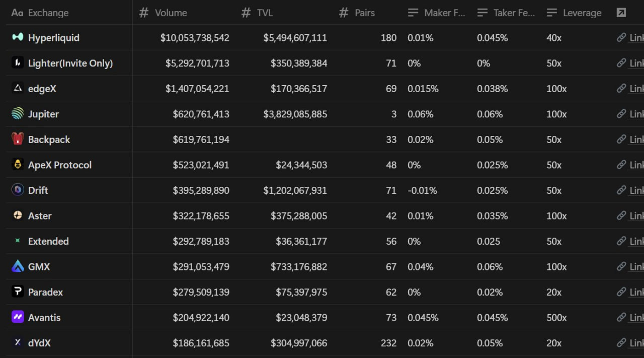644x358 pixels.
Task: Open the Link in the edgeX row
Action: (x=636, y=89)
